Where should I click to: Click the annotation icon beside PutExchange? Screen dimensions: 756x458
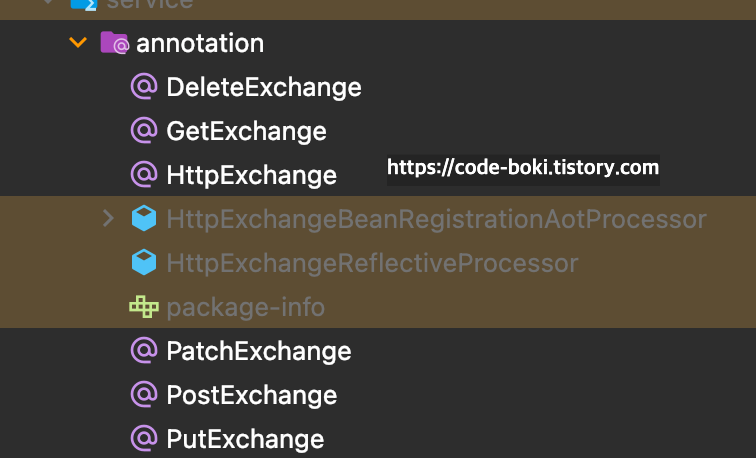point(144,438)
